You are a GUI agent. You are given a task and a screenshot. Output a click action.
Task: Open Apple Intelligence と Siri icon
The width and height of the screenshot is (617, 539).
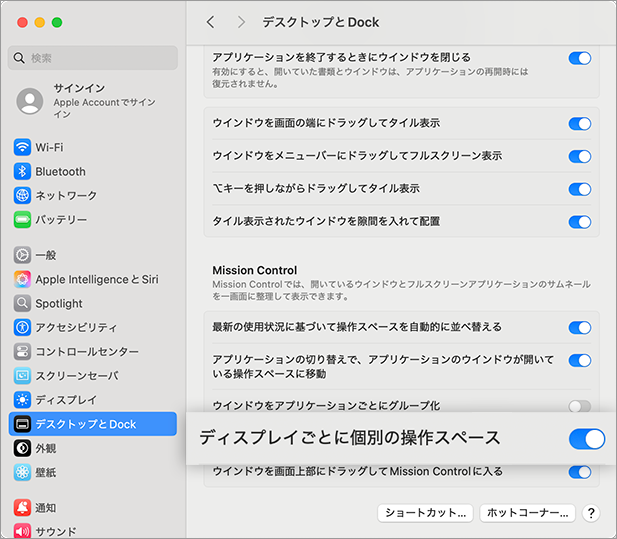pyautogui.click(x=22, y=279)
